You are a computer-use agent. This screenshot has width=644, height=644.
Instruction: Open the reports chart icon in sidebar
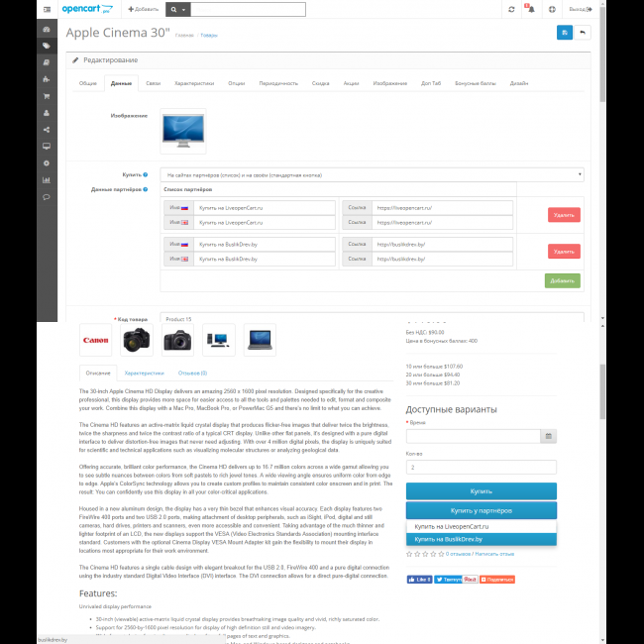point(47,180)
